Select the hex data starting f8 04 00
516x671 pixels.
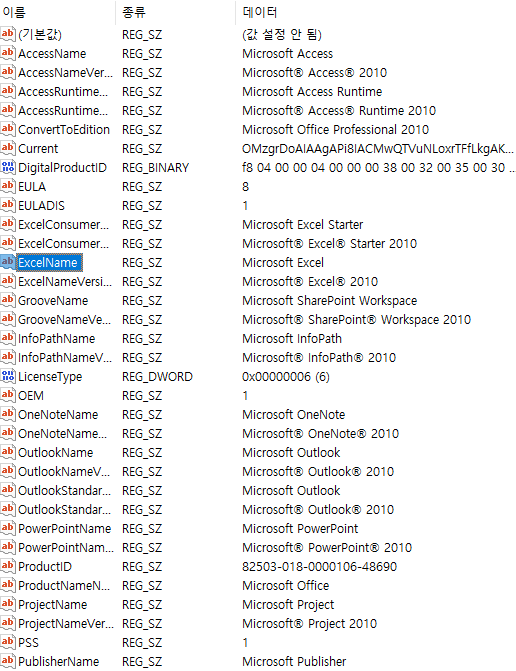[x=378, y=167]
